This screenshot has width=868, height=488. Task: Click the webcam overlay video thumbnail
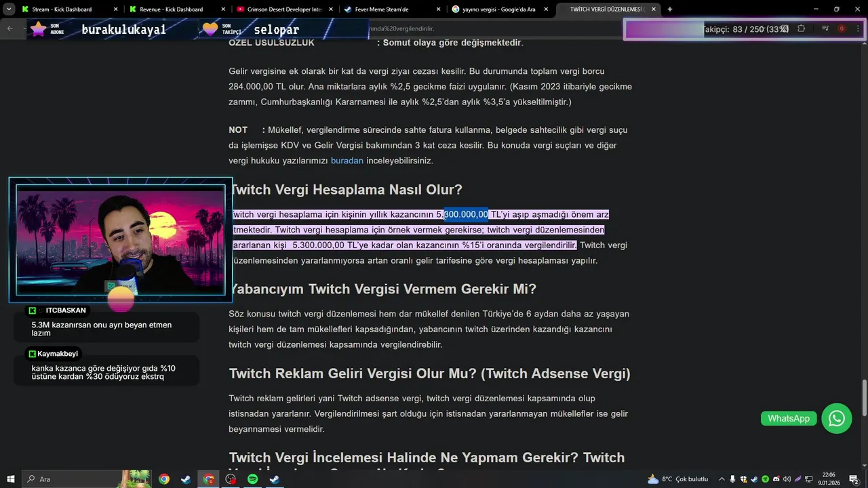120,241
